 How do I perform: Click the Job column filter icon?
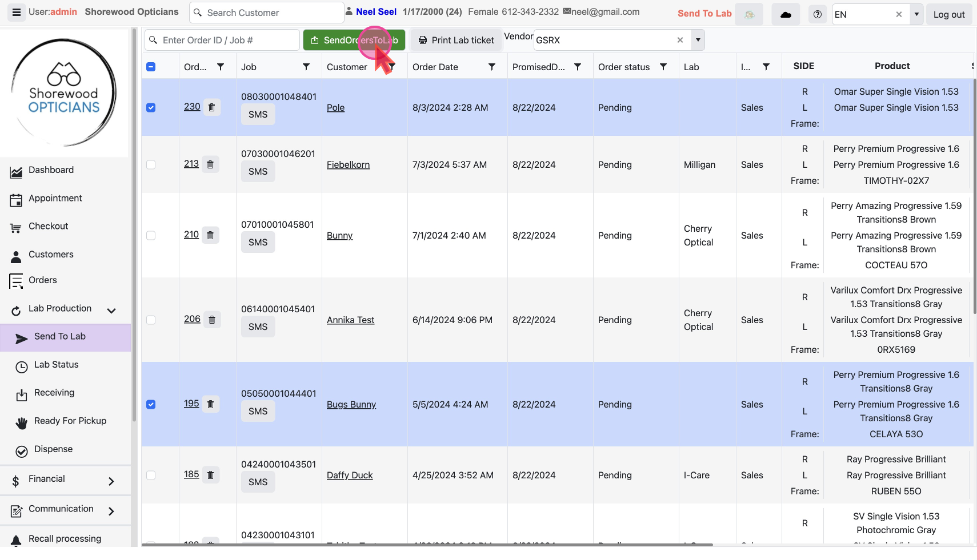(x=306, y=67)
